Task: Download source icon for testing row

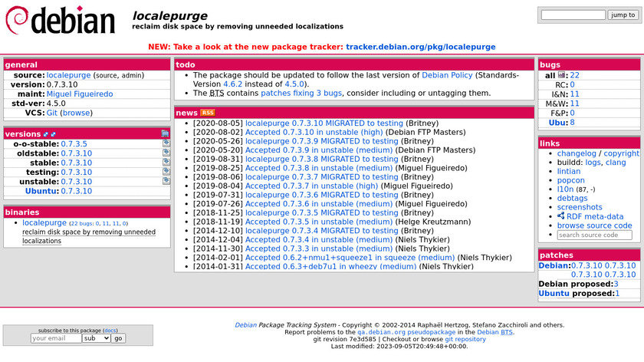Action: (166, 172)
